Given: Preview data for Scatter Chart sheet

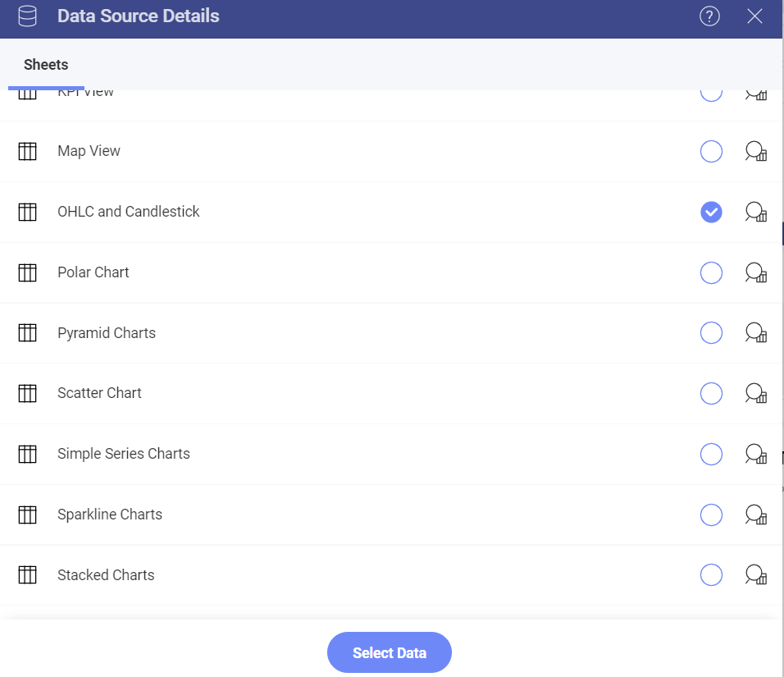Looking at the screenshot, I should click(x=755, y=393).
